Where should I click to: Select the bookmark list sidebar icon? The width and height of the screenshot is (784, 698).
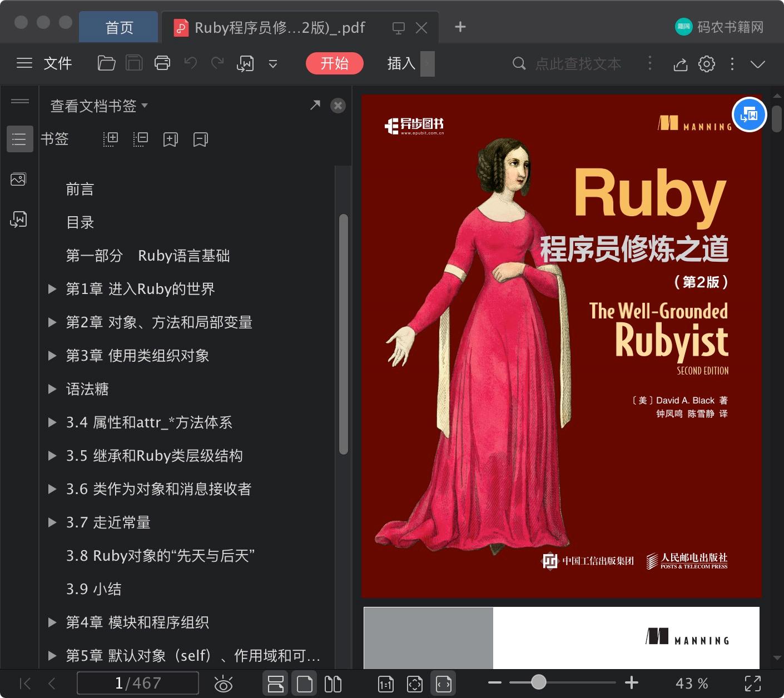coord(19,139)
